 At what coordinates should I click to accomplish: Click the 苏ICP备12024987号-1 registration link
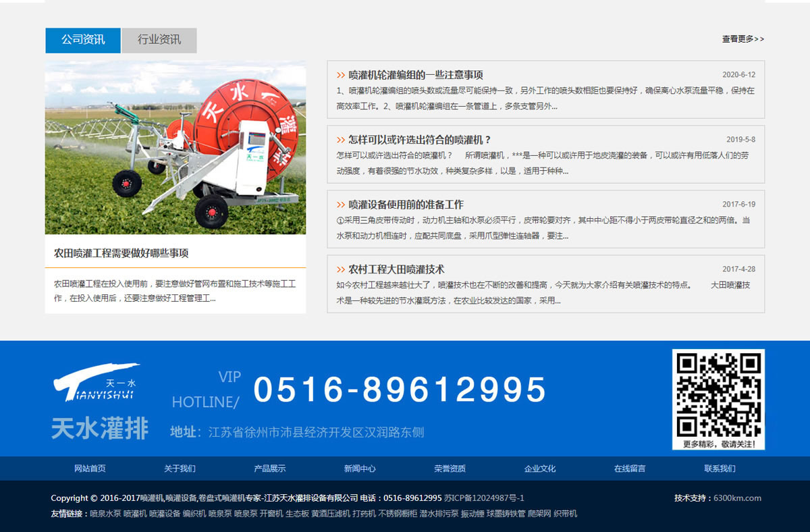(484, 498)
